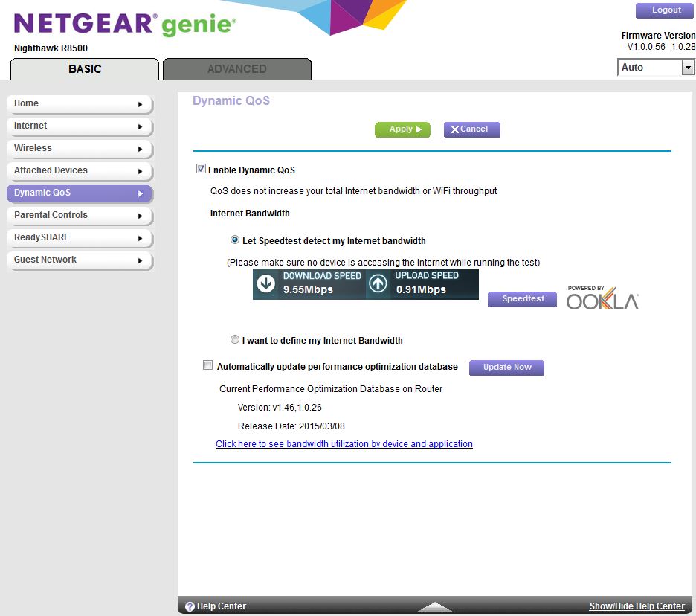Screen dimensions: 696x616
Task: Open the Wireless settings menu item
Action: (x=80, y=148)
